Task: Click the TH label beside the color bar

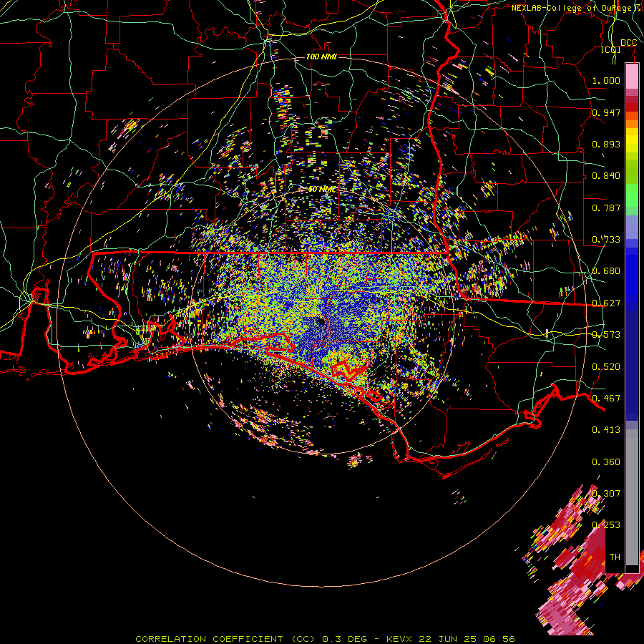Action: click(615, 557)
